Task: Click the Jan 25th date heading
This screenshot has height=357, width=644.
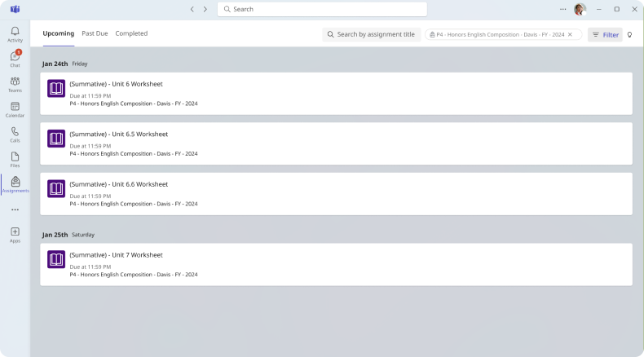Action: [x=55, y=235]
